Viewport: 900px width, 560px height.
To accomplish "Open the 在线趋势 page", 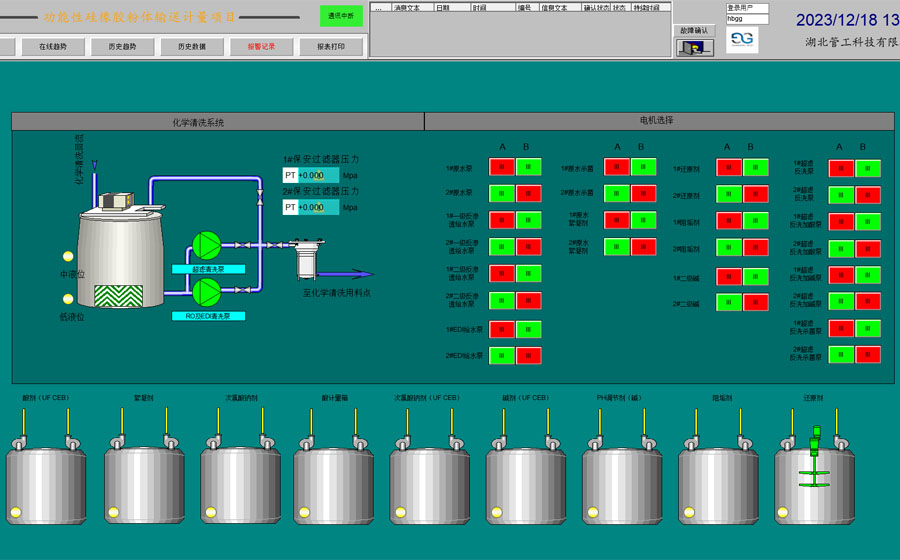I will coord(53,47).
